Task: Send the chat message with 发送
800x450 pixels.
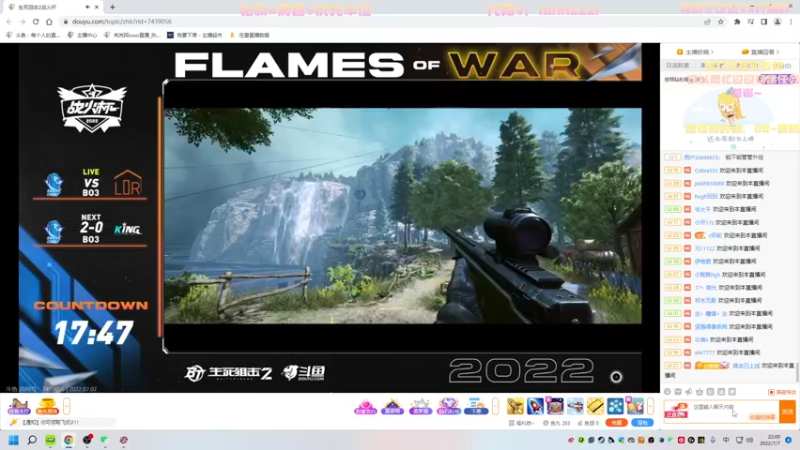Action: point(787,411)
